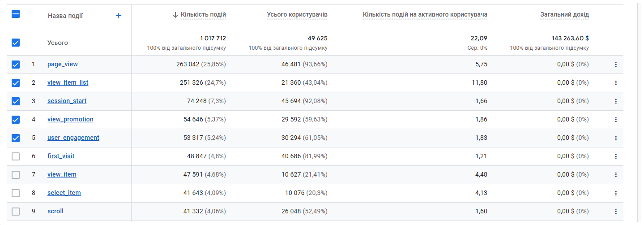Screen dimensions: 644x225
Task: Toggle the select-all checkbox in header
Action: click(16, 14)
